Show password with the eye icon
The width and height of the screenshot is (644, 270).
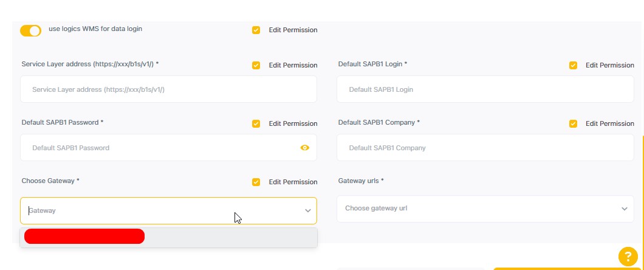pyautogui.click(x=304, y=148)
